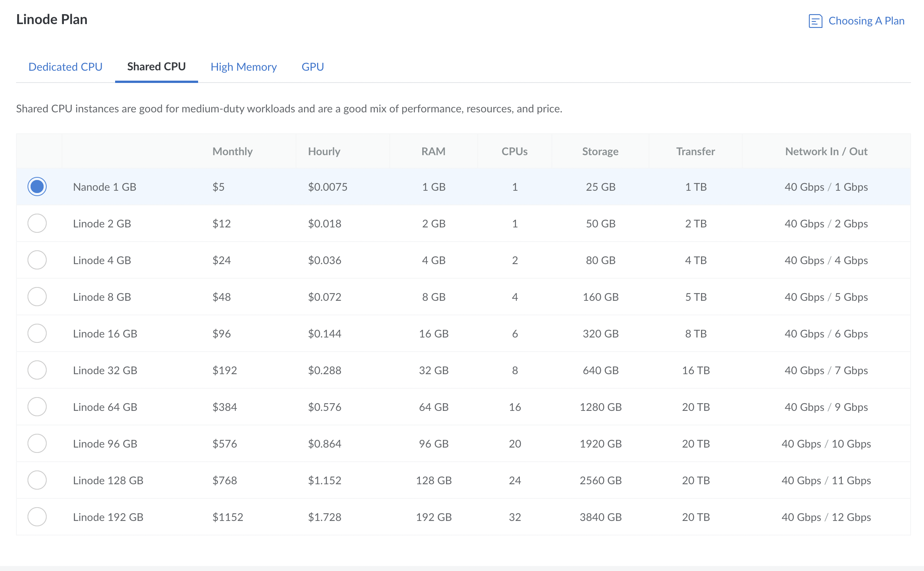Click the Linode 32 GB plan name

point(105,370)
